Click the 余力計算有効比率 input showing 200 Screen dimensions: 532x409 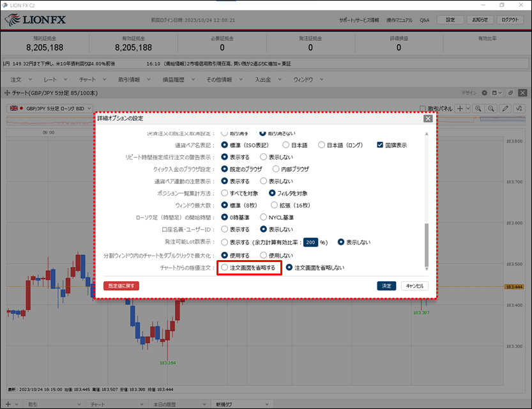pos(310,242)
